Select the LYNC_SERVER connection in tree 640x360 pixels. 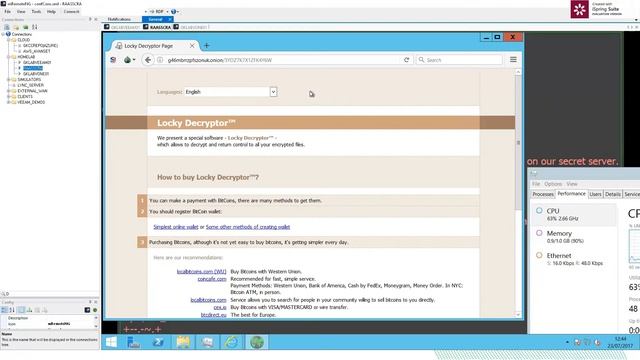click(x=30, y=85)
